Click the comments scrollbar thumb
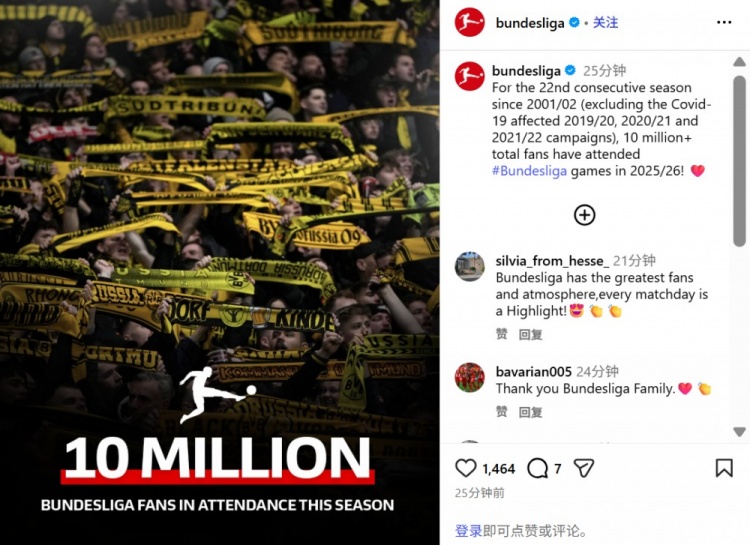Screen dimensions: 750x545 click(739, 161)
